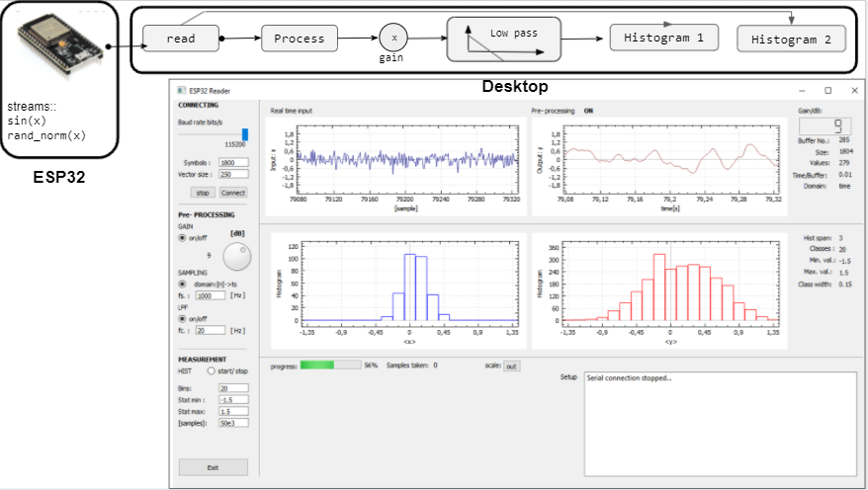Screen dimensions: 868x490
Task: Click the 115200 baud rate value
Action: coord(235,144)
